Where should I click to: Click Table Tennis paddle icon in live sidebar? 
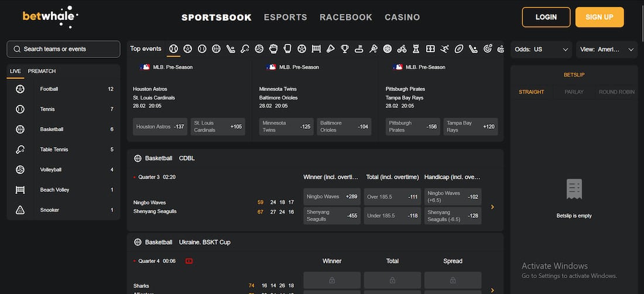pos(20,149)
